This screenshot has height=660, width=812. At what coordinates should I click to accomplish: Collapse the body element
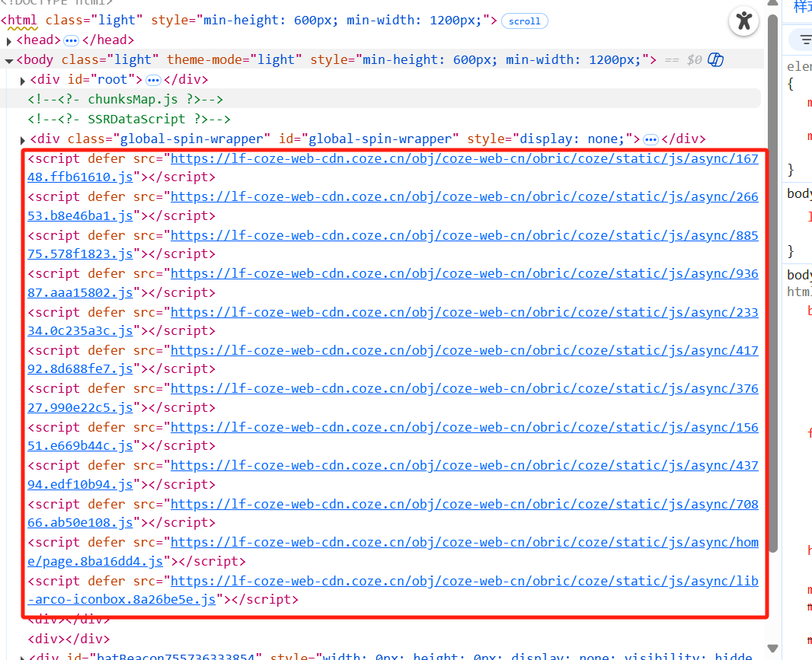[x=9, y=61]
